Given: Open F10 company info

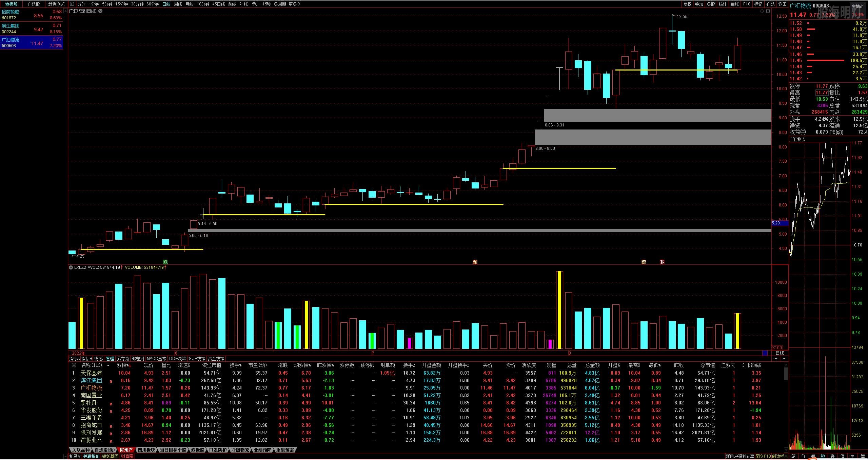Looking at the screenshot, I should [747, 4].
